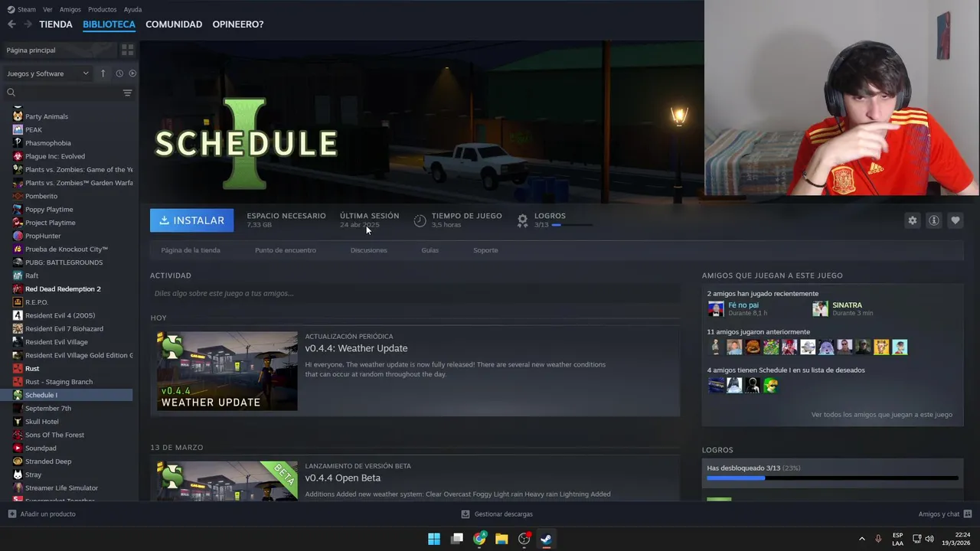Go to the TIENDA tab
The height and width of the screenshot is (551, 980).
[56, 24]
